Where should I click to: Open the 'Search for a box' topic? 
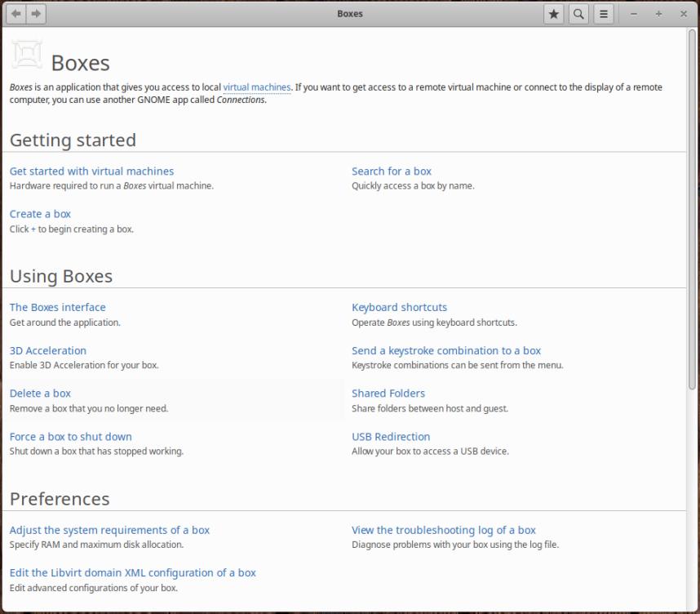pos(392,171)
